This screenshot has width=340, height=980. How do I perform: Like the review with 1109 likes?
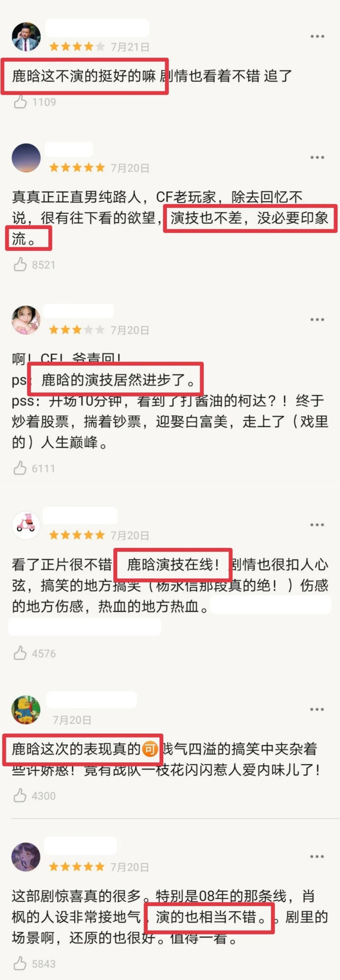tap(20, 102)
